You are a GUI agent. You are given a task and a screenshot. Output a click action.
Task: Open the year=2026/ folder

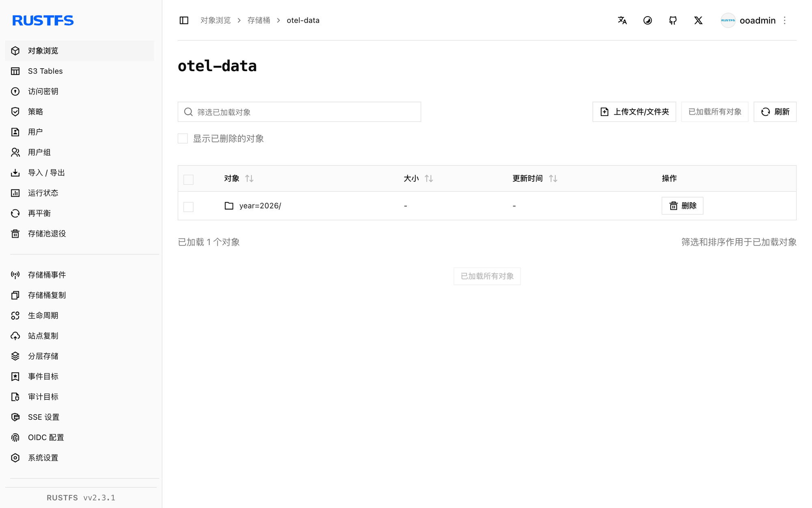(x=260, y=206)
